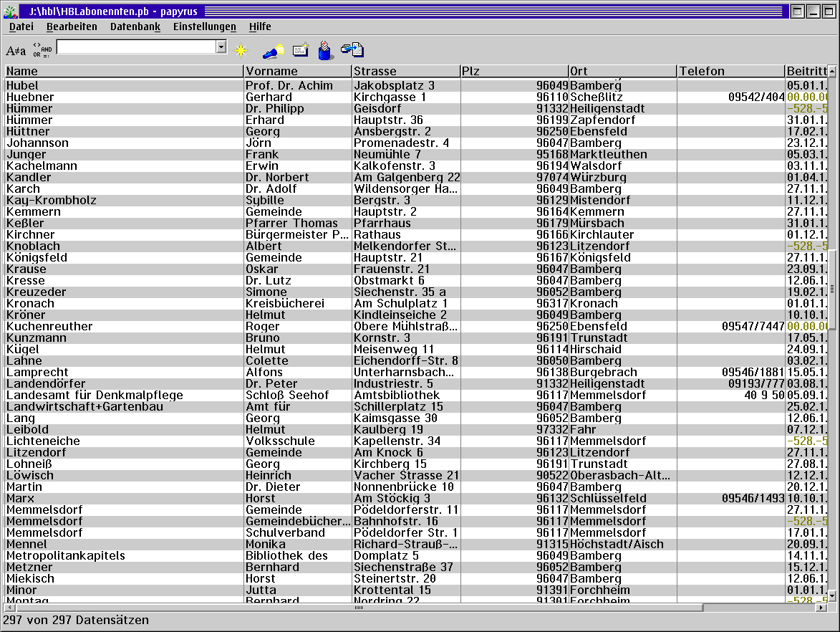The width and height of the screenshot is (840, 632).
Task: Open the AND/OR search operators icon
Action: pyautogui.click(x=42, y=50)
